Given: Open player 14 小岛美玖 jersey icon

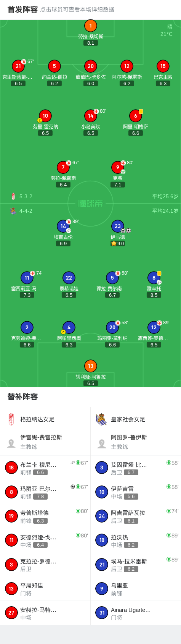Looking at the screenshot, I should tap(90, 116).
